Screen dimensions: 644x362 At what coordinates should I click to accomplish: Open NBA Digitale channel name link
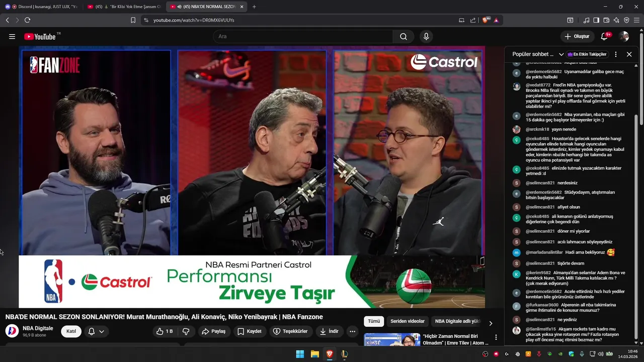pyautogui.click(x=38, y=328)
